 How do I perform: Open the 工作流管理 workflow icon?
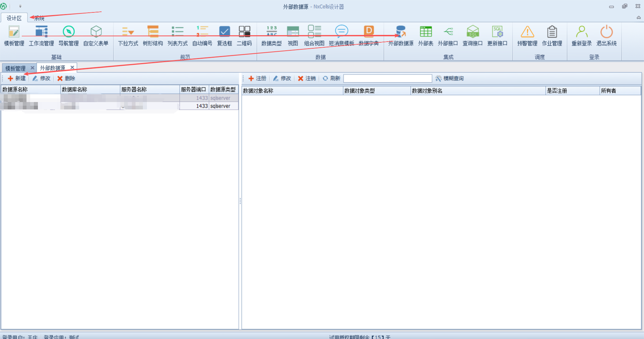41,36
